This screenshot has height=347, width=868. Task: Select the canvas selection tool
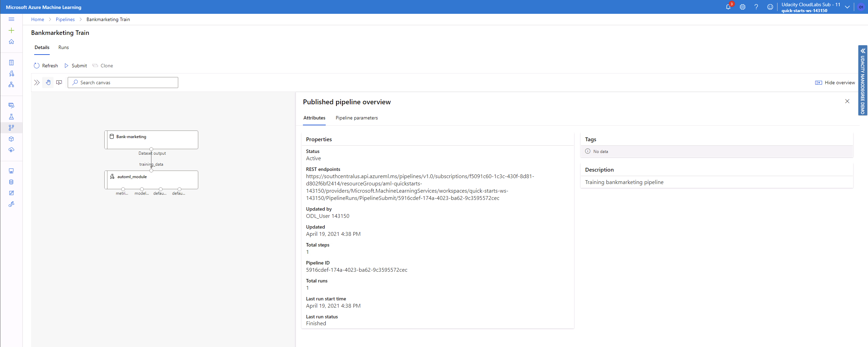[x=59, y=83]
